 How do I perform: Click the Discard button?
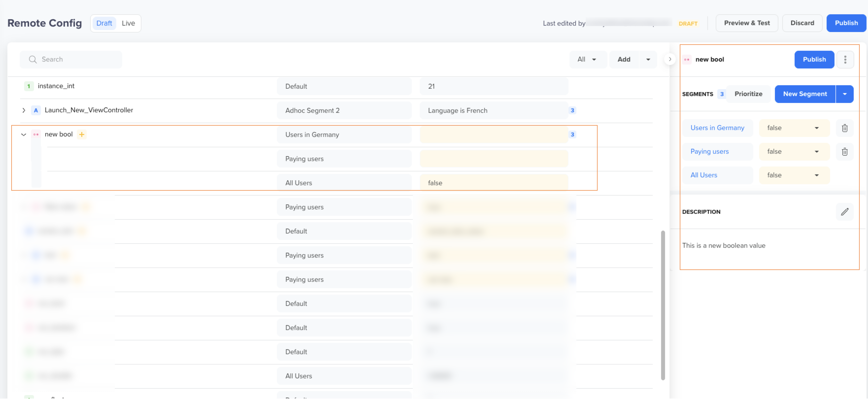tap(802, 23)
